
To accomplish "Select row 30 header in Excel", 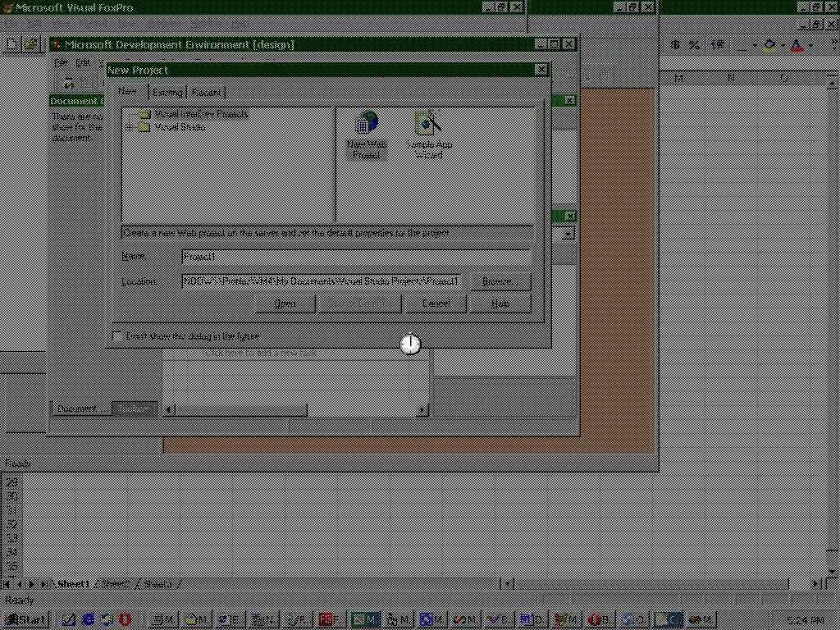I will pos(11,496).
